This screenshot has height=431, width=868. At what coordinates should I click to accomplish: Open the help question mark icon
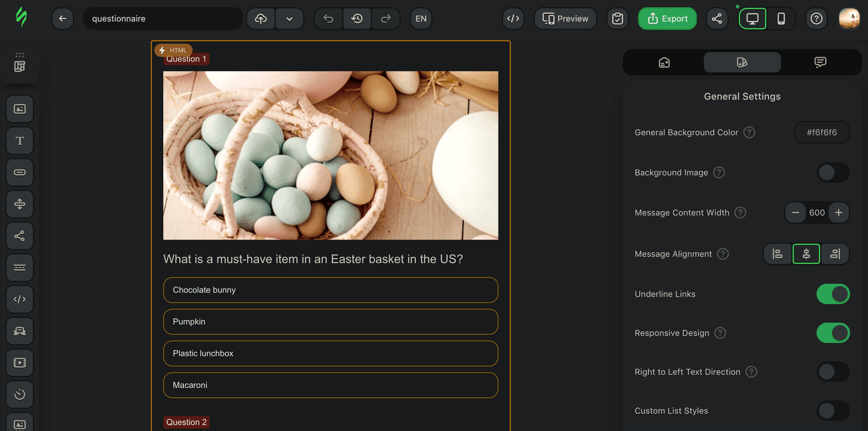pos(816,19)
